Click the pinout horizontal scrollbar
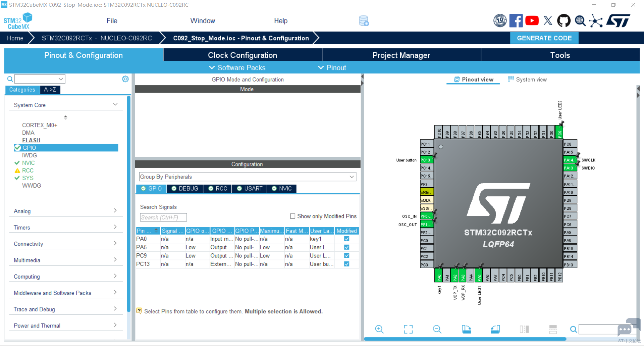 pyautogui.click(x=465, y=339)
